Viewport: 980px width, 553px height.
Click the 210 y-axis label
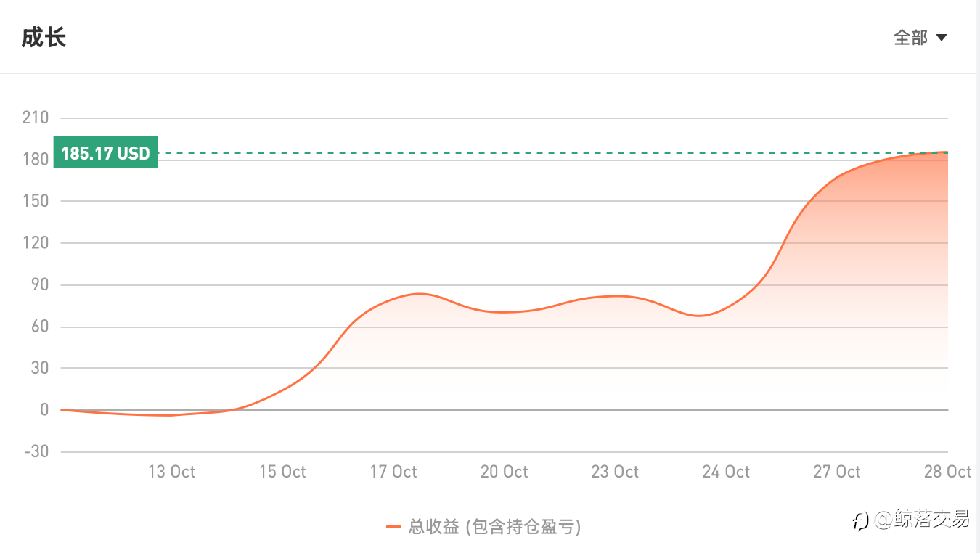tap(36, 118)
